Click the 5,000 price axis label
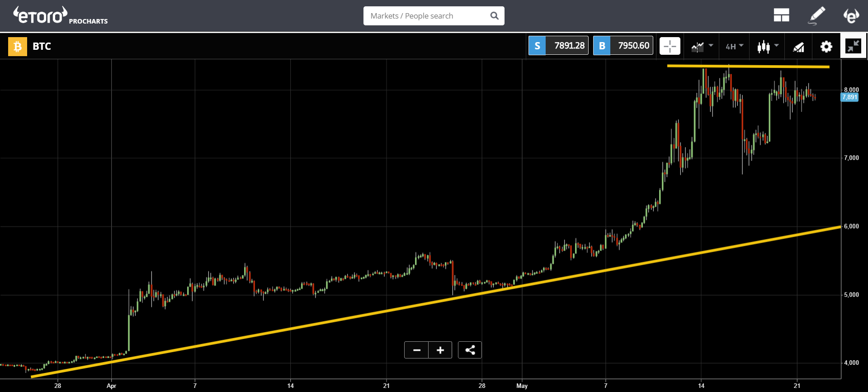Image resolution: width=868 pixels, height=392 pixels. pos(851,295)
